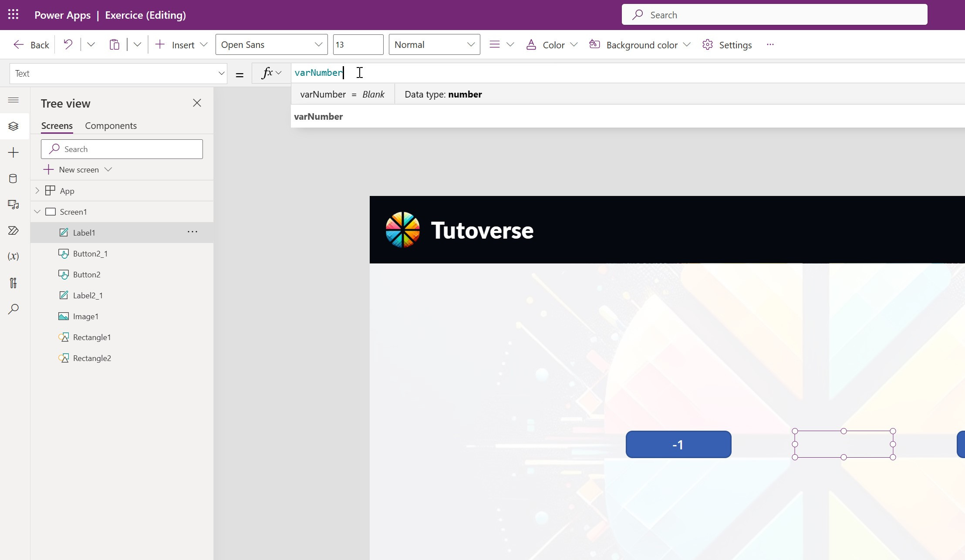This screenshot has height=560, width=965.
Task: Collapse the Screen1 tree node
Action: (x=37, y=212)
